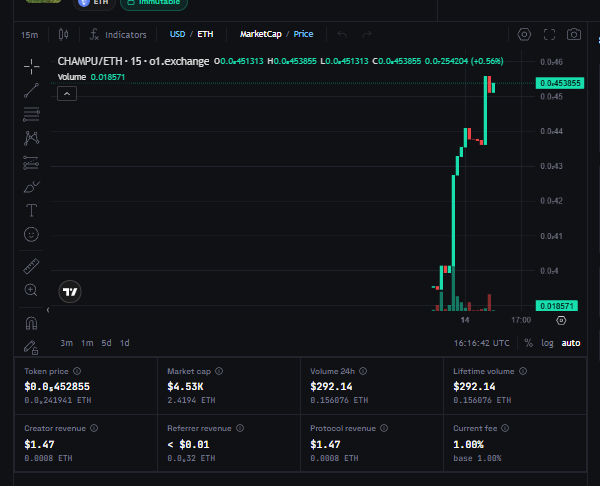
Task: Click the $292.14 Volume 24h value
Action: 331,387
